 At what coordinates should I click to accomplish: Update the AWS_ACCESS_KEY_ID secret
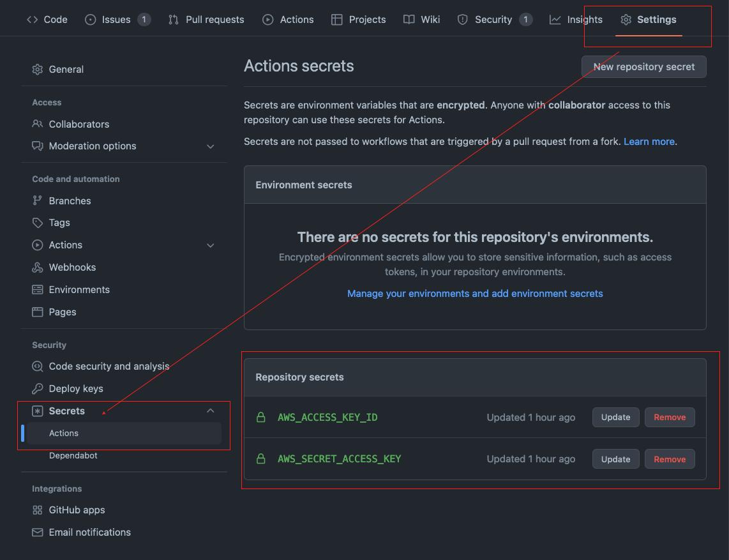click(x=615, y=417)
